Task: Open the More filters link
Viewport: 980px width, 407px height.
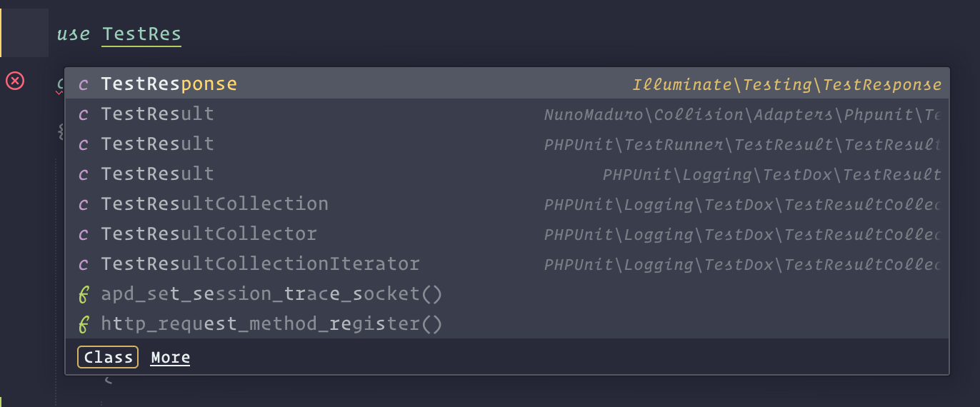Action: pos(170,357)
